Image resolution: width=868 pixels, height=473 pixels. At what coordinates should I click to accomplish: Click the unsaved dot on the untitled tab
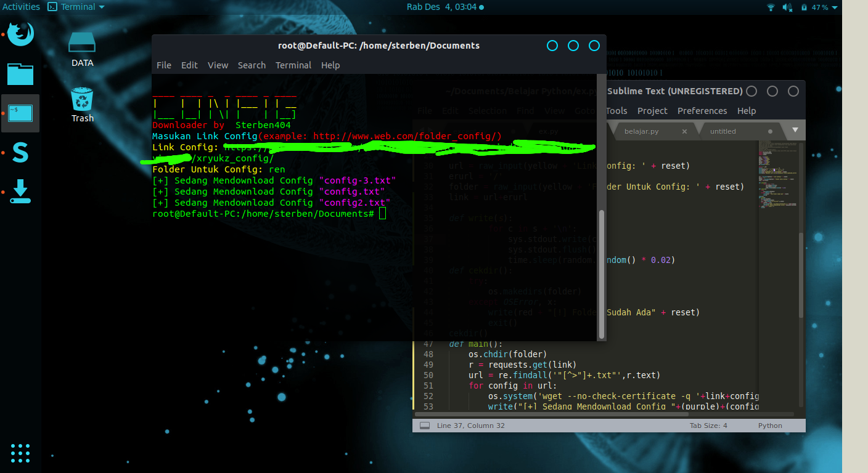pyautogui.click(x=770, y=131)
